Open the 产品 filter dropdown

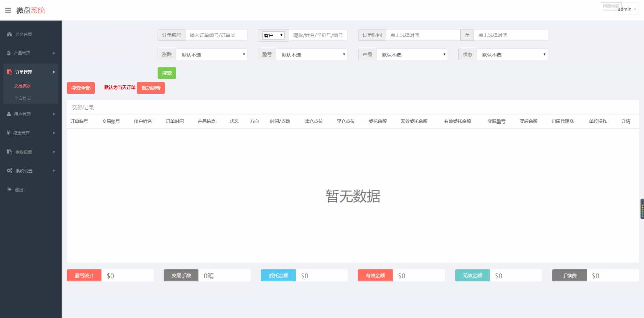[x=412, y=54]
